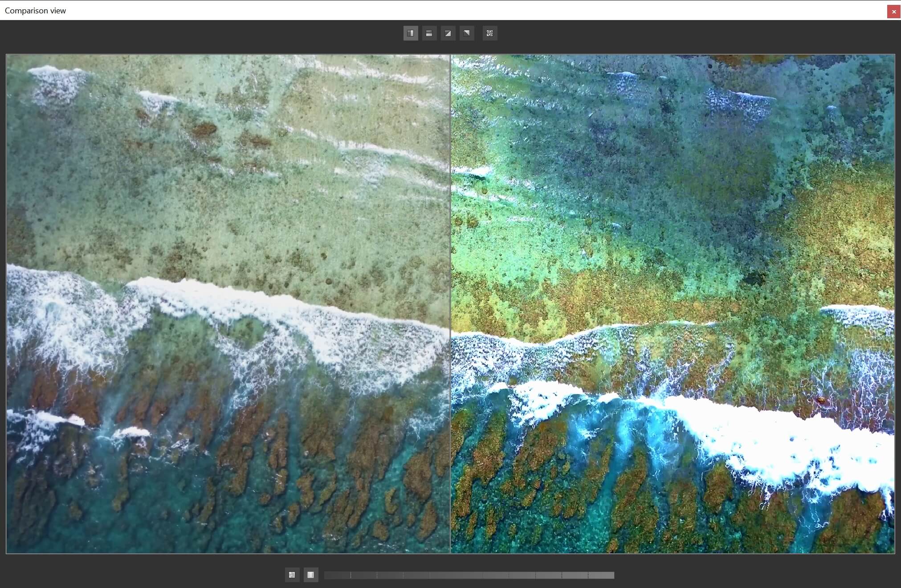Select the third segment of the gray strip

[x=390, y=576]
